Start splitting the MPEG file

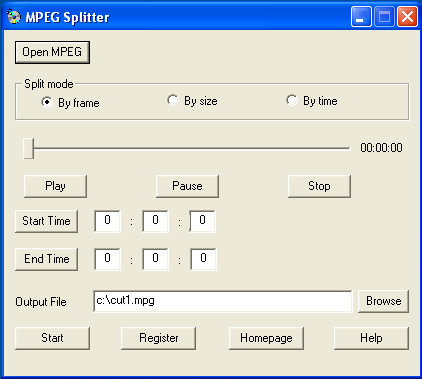point(52,338)
